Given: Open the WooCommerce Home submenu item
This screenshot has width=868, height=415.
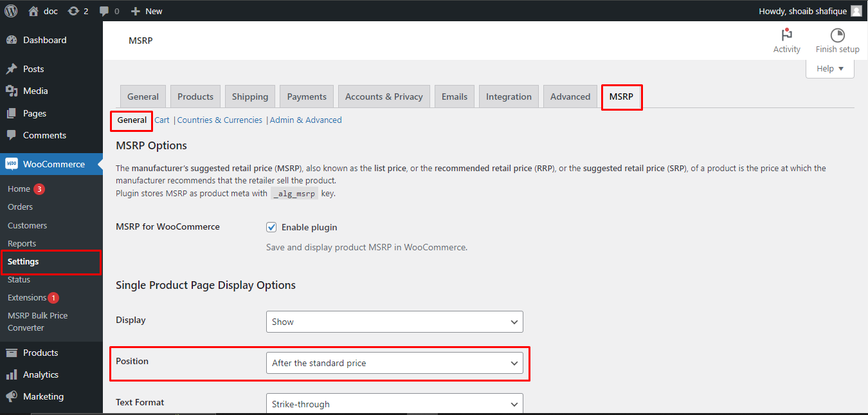Looking at the screenshot, I should pyautogui.click(x=19, y=189).
